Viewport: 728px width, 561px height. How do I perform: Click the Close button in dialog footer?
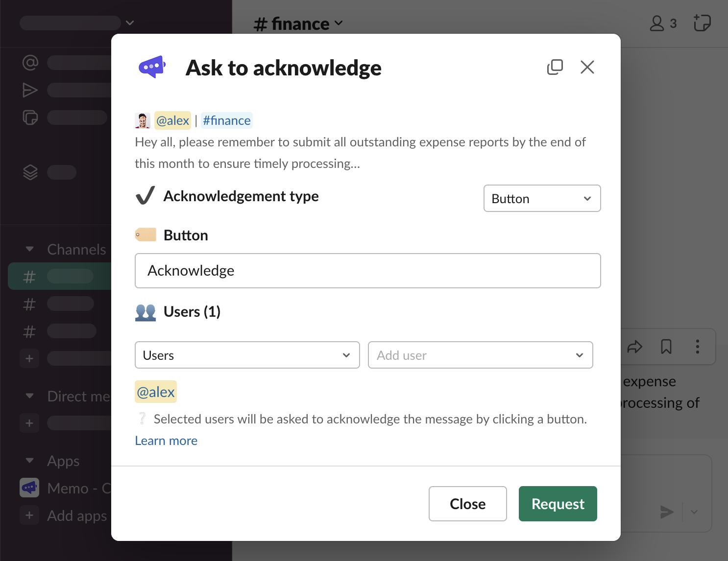(467, 504)
